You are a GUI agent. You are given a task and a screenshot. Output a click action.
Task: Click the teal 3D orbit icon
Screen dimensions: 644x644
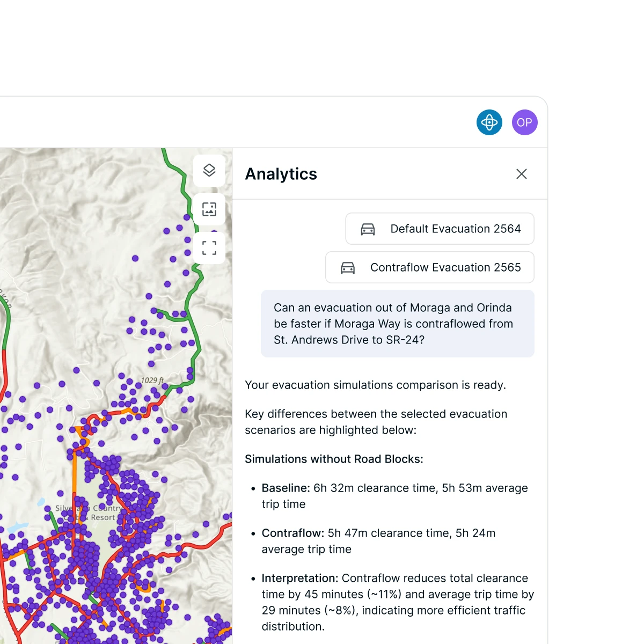click(x=489, y=122)
